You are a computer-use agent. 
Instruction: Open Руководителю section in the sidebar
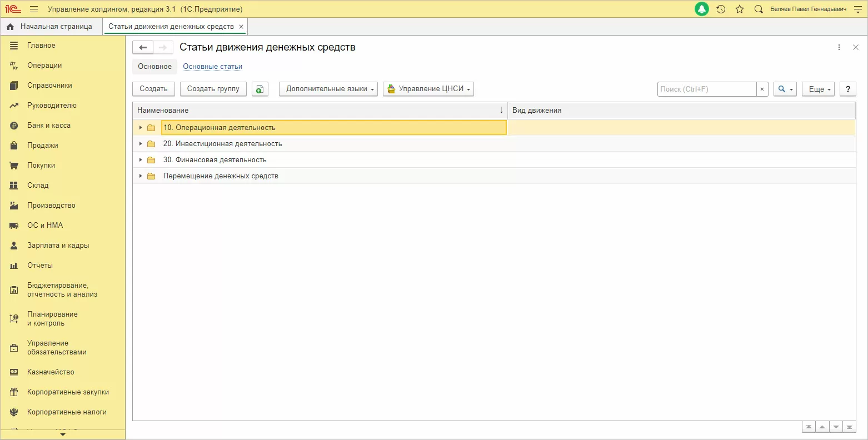click(x=52, y=106)
